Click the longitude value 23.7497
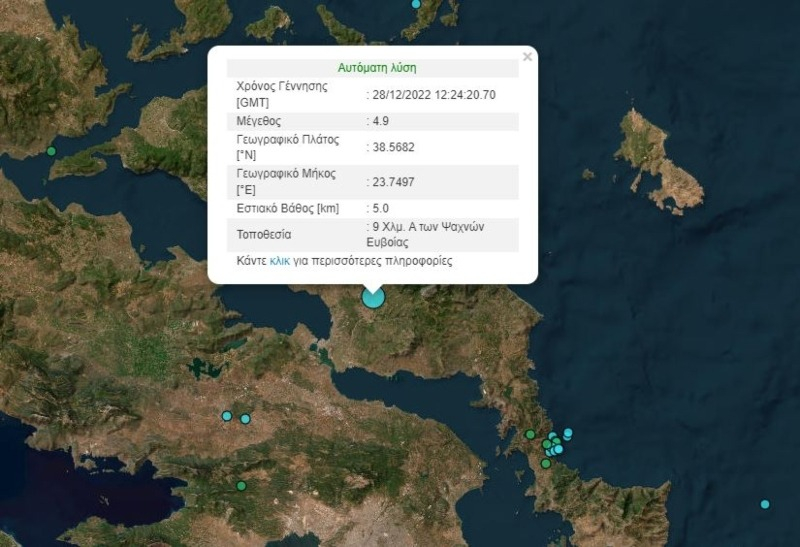Image resolution: width=800 pixels, height=547 pixels. 393,182
